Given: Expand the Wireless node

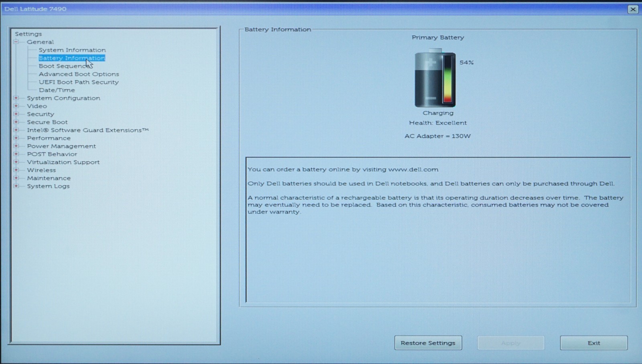Looking at the screenshot, I should pos(16,170).
